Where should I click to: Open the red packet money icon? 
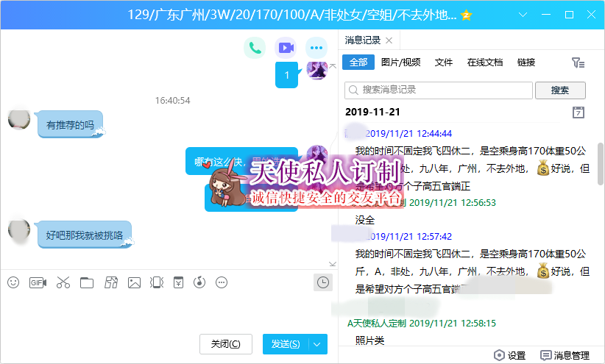(178, 282)
